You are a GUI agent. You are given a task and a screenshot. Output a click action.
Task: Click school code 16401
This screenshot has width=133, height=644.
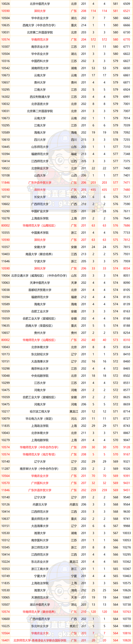coord(6,641)
